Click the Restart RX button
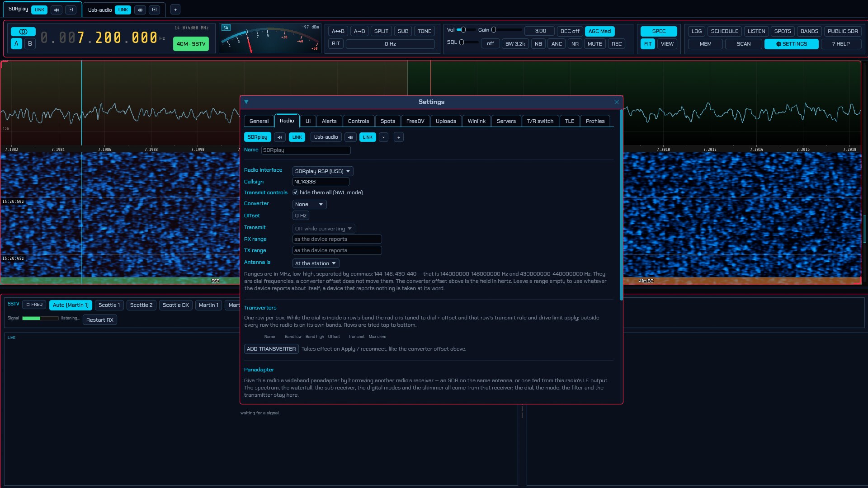Image resolution: width=868 pixels, height=488 pixels. point(100,320)
